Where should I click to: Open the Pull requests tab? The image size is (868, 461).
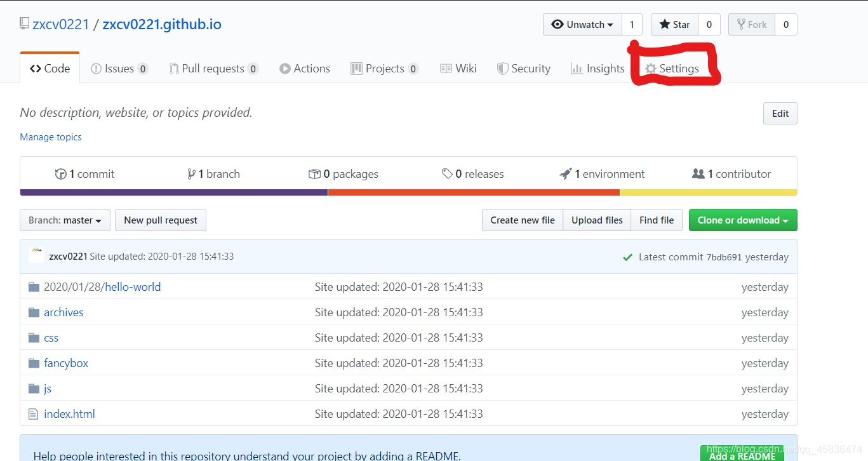[x=214, y=69]
